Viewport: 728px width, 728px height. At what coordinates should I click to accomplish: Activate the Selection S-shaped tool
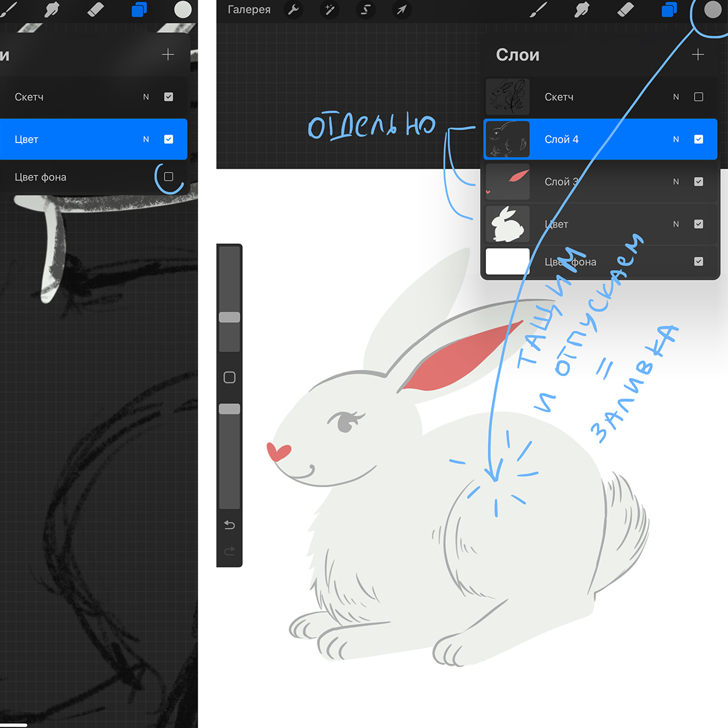[x=365, y=10]
